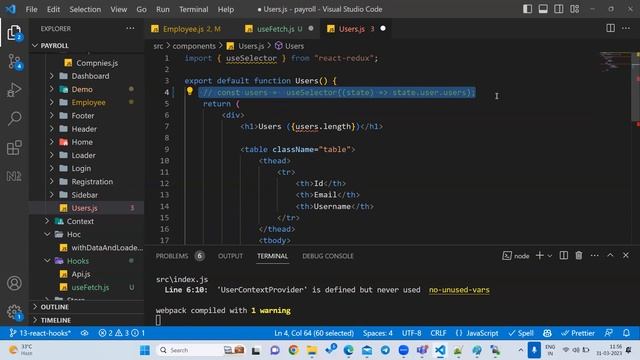Open the 13-react-hooks branch picker

pos(40,333)
